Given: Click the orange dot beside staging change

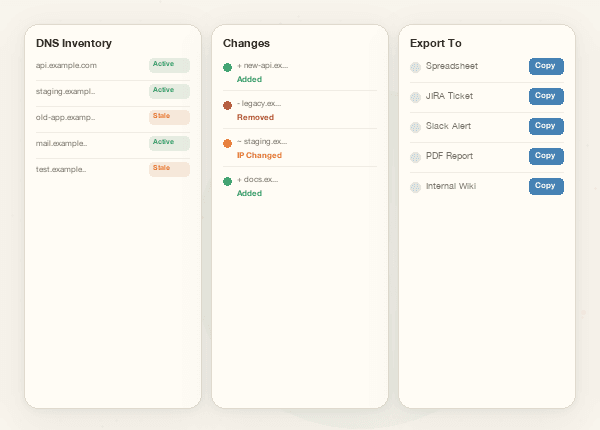Looking at the screenshot, I should [228, 143].
